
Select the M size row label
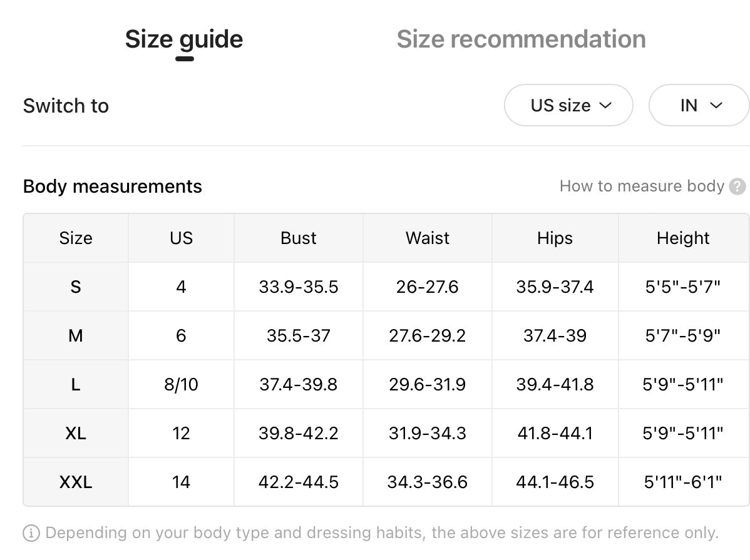click(x=76, y=336)
